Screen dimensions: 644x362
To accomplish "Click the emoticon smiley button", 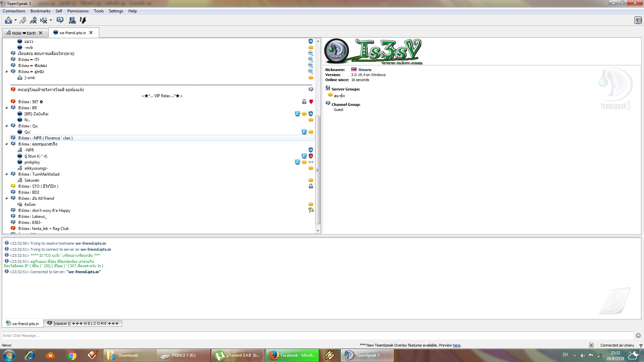I will click(x=638, y=336).
